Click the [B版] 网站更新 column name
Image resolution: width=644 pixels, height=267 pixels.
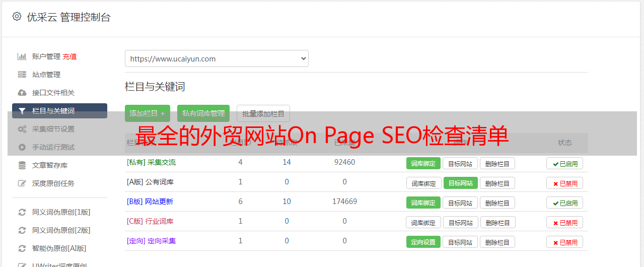[x=150, y=202]
